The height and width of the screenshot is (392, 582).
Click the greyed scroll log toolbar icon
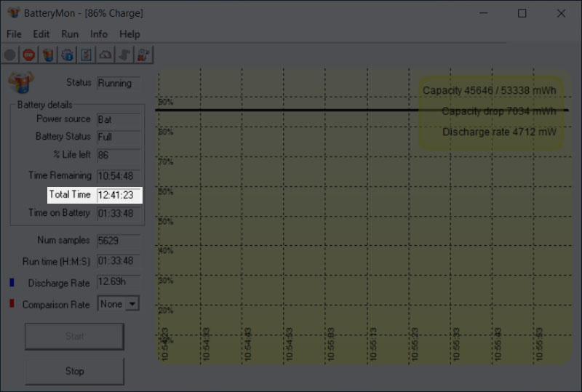point(124,55)
